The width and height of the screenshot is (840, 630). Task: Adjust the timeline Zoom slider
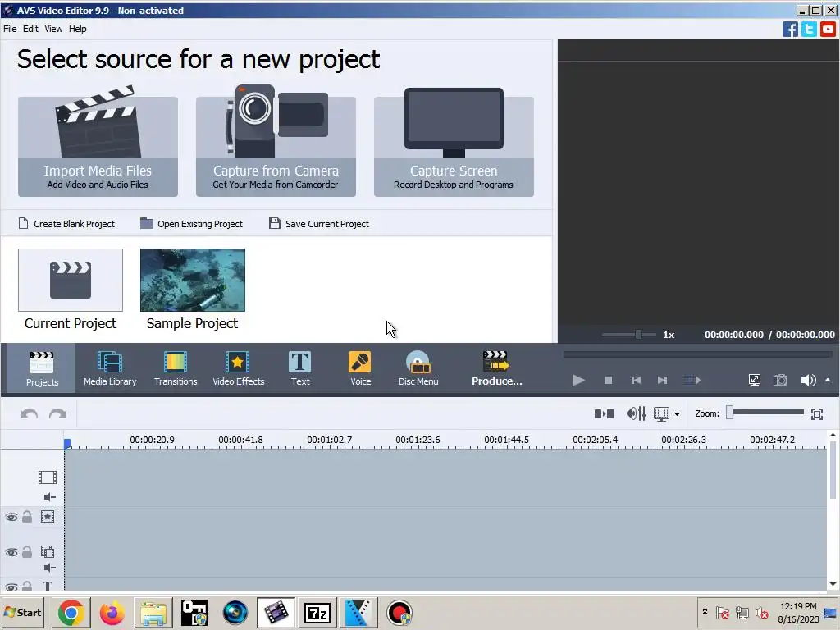(x=765, y=413)
